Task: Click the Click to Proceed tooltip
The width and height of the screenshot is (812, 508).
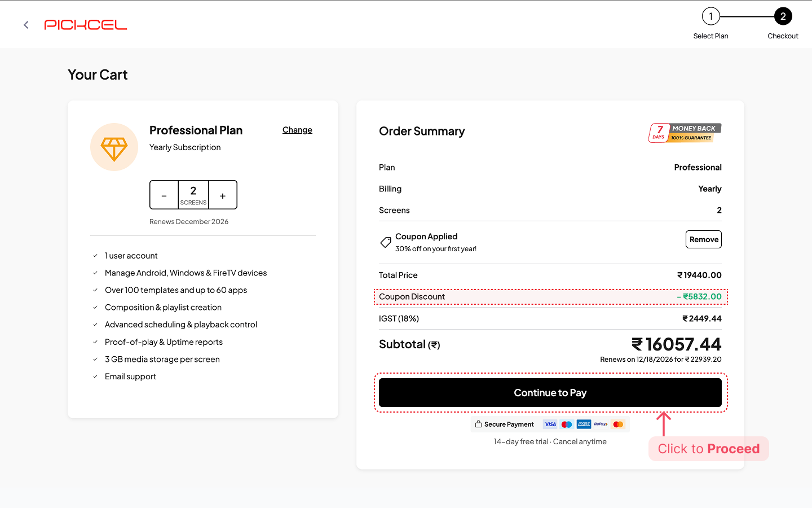Action: tap(708, 449)
